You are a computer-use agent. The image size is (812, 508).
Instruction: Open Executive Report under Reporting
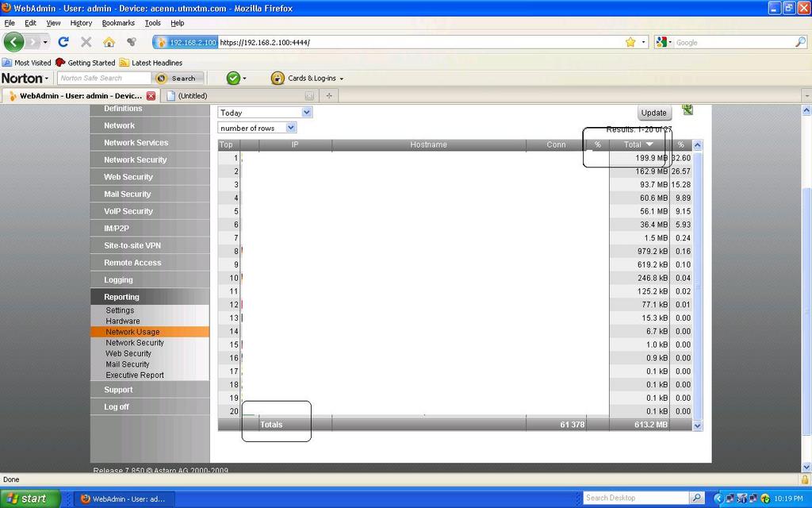pos(135,375)
